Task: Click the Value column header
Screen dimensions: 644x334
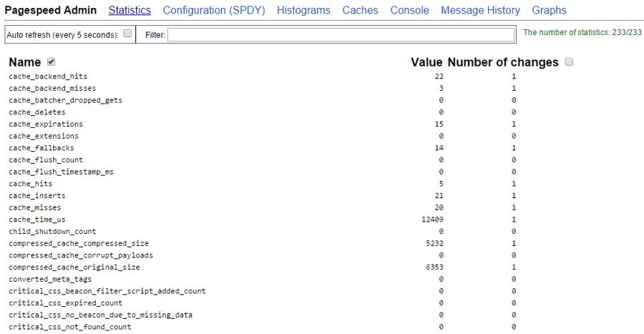Action: (x=426, y=62)
